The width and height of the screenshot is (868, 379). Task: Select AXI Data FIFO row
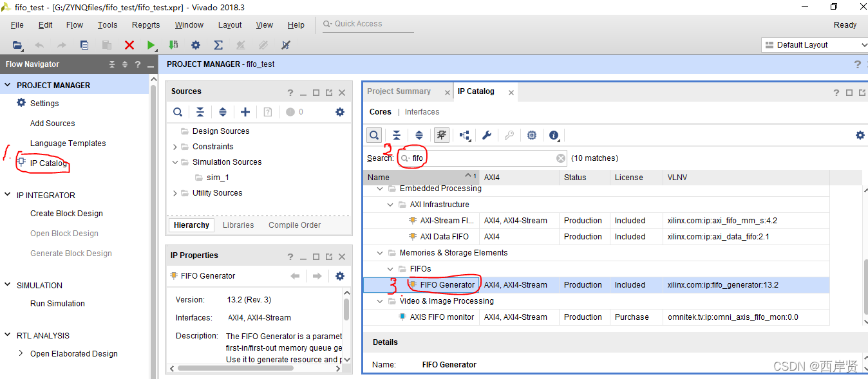[596, 237]
